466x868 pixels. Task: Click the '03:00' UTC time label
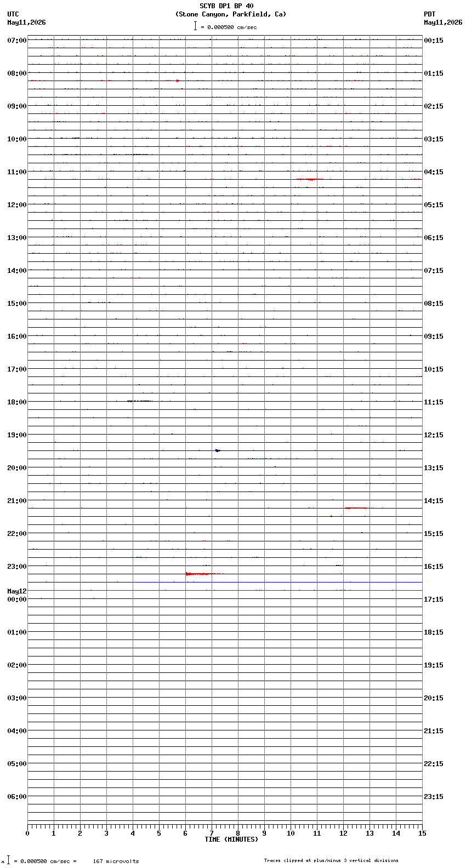pyautogui.click(x=17, y=698)
